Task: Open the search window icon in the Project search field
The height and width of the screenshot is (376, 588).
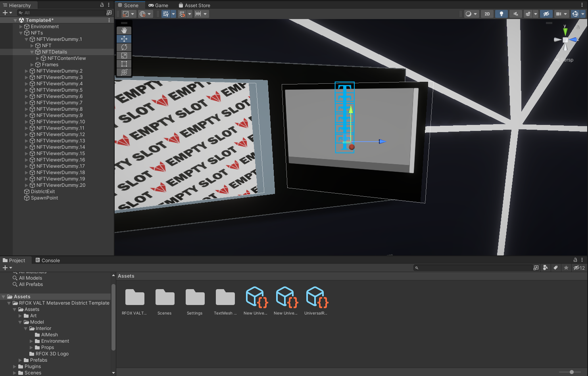Action: click(536, 268)
